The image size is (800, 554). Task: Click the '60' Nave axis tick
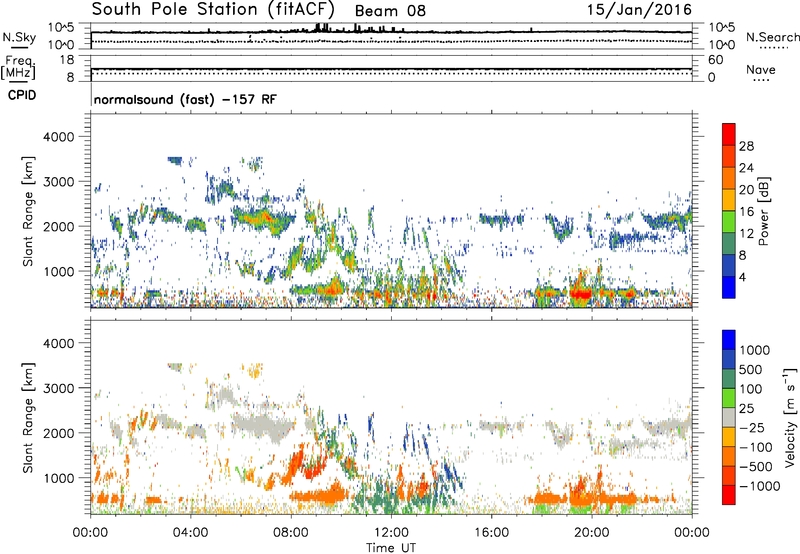click(715, 60)
